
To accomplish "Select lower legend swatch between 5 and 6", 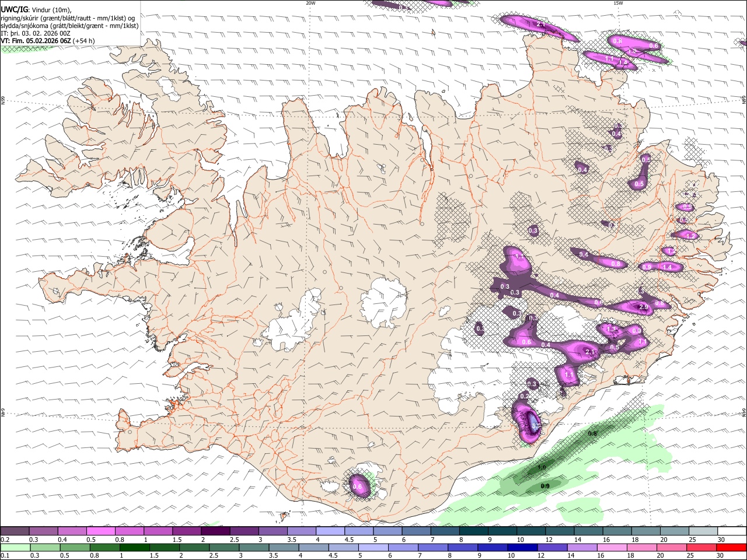I will click(373, 547).
